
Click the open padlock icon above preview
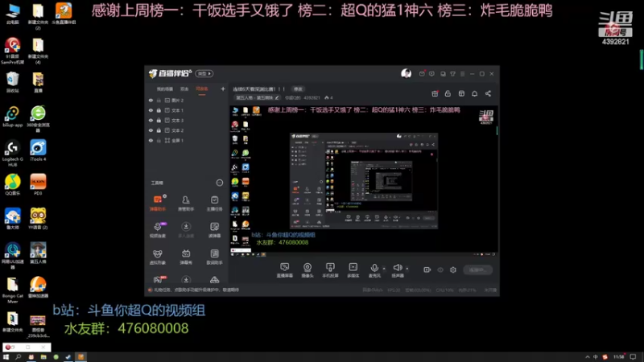(448, 93)
